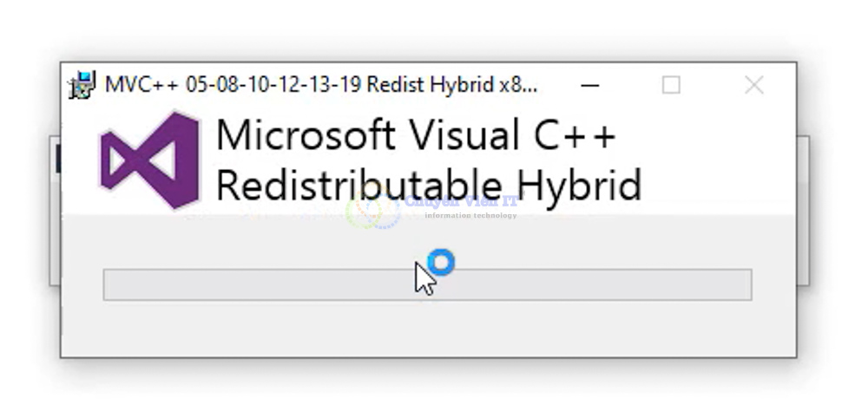Click the "information technology" watermark text
868x411 pixels.
[x=470, y=216]
